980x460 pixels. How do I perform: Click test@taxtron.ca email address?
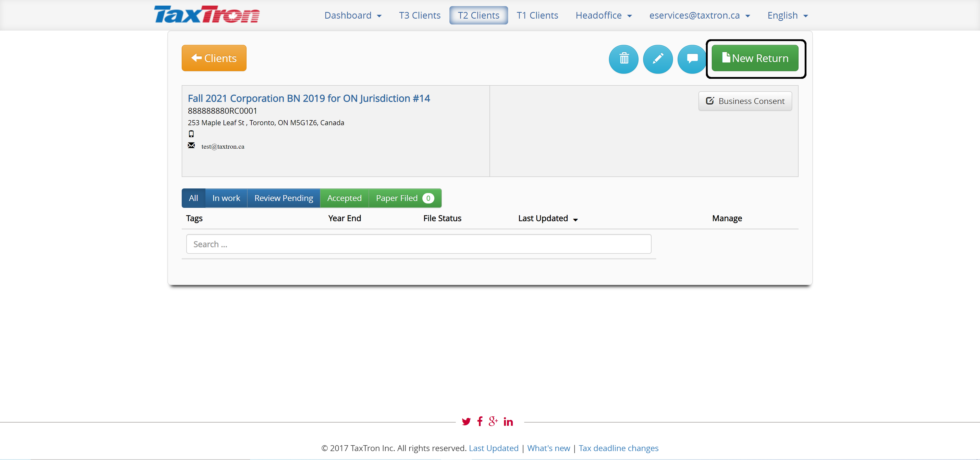[x=223, y=146]
